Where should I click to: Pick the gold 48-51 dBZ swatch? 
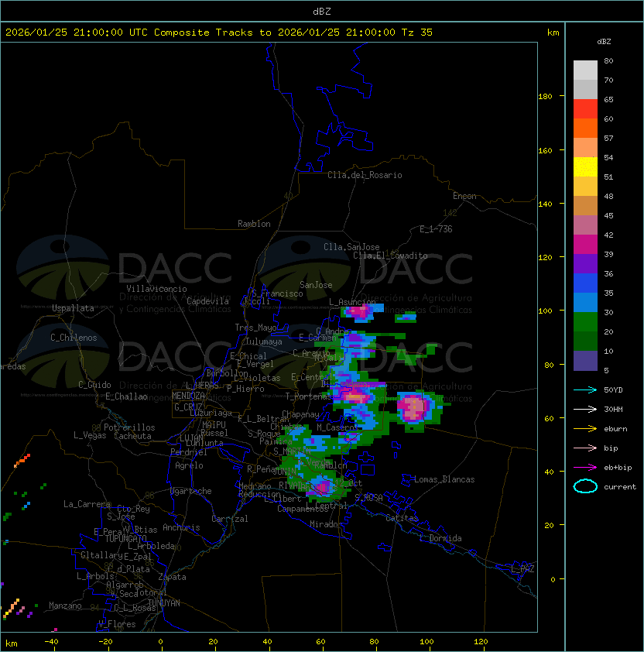click(585, 187)
